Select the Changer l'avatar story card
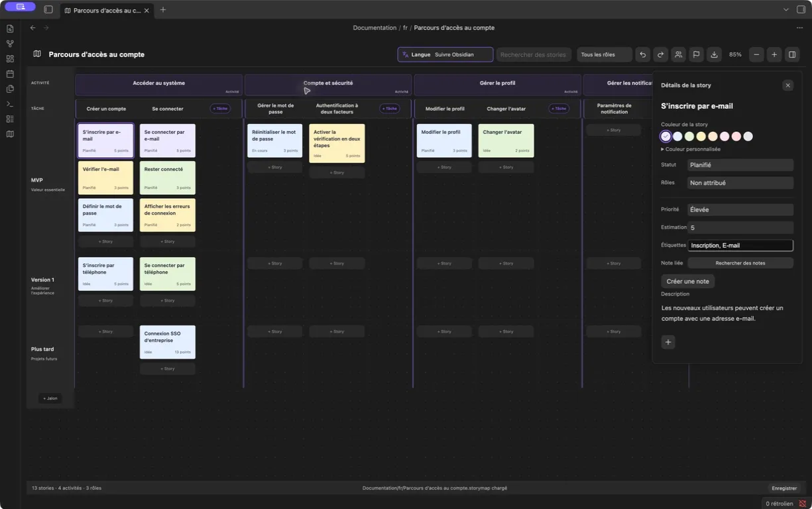Screen dimensions: 812x509 pyautogui.click(x=506, y=141)
